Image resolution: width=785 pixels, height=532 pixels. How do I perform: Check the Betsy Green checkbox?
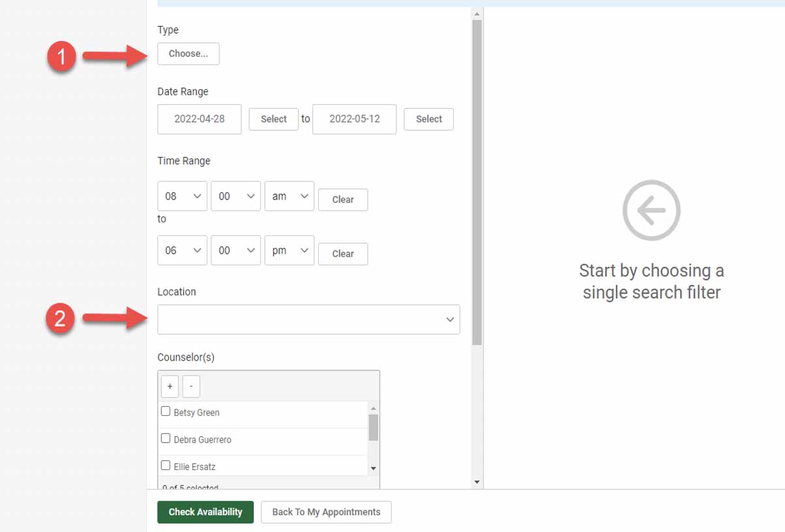[x=166, y=411]
